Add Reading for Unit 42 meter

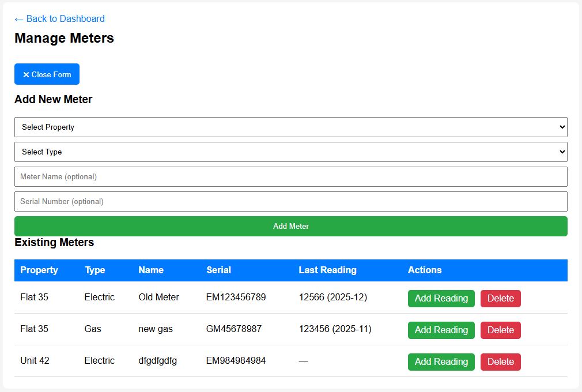[441, 361]
